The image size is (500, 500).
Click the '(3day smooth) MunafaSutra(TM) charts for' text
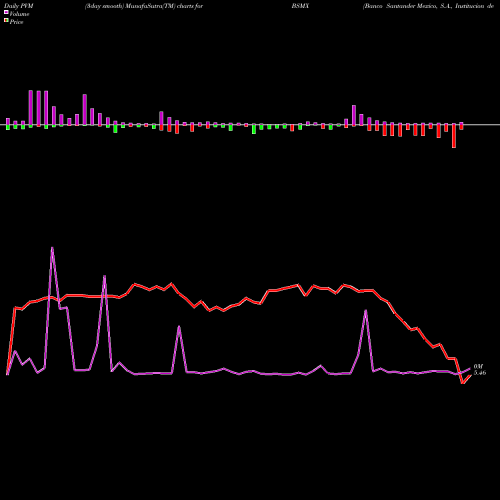144,6
